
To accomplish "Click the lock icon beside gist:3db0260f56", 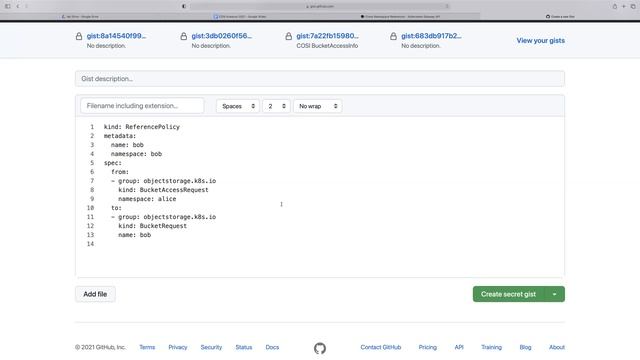I will [x=184, y=36].
